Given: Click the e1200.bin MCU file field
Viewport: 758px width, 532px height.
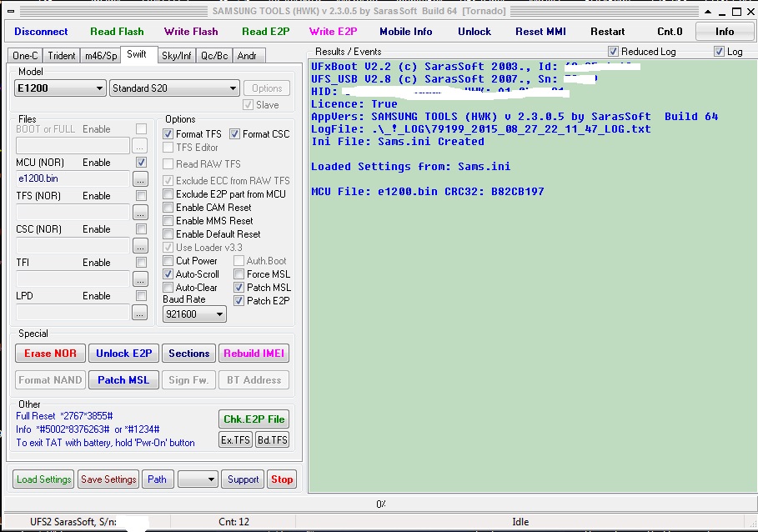Looking at the screenshot, I should pyautogui.click(x=73, y=178).
